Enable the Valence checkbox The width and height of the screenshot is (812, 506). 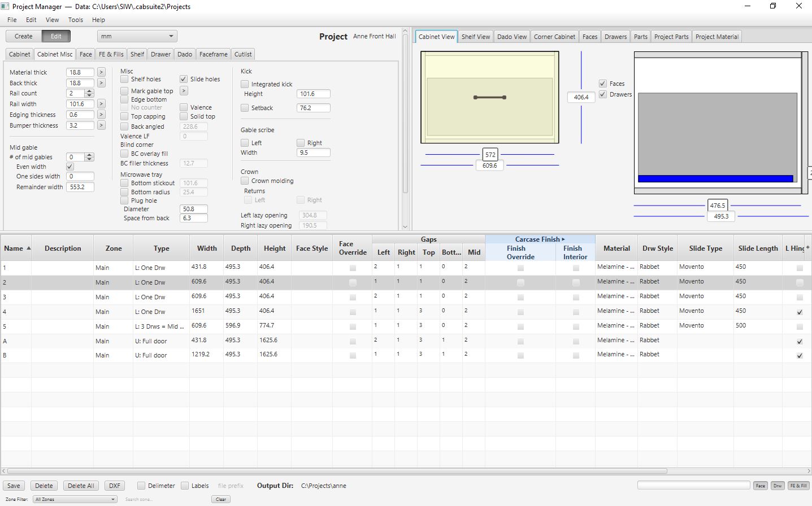(x=184, y=107)
